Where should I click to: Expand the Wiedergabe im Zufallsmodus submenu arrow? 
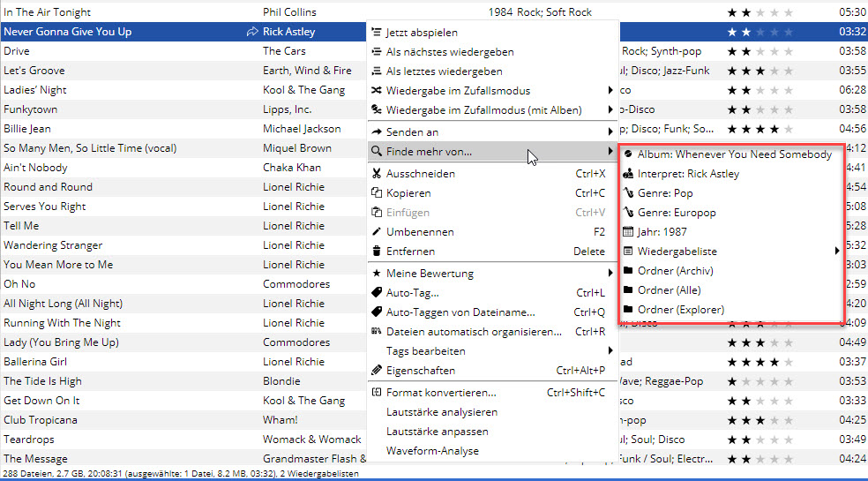610,91
